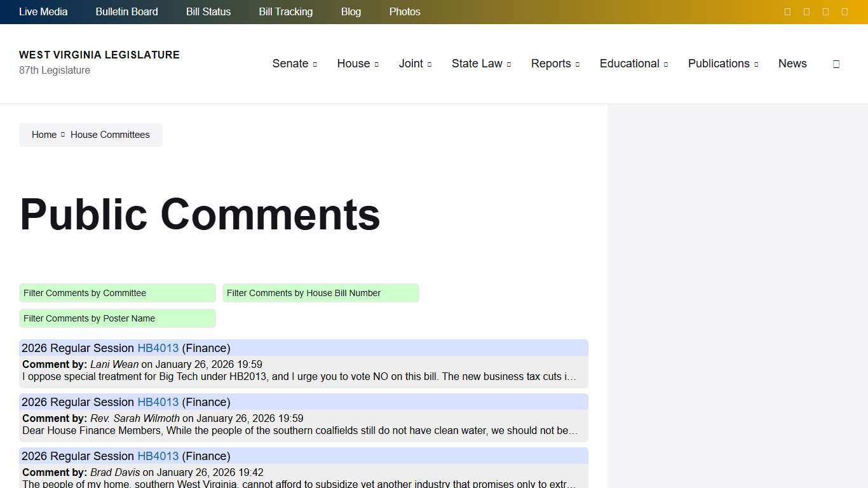This screenshot has width=868, height=488.
Task: Open House Committees breadcrumb link
Action: 109,135
